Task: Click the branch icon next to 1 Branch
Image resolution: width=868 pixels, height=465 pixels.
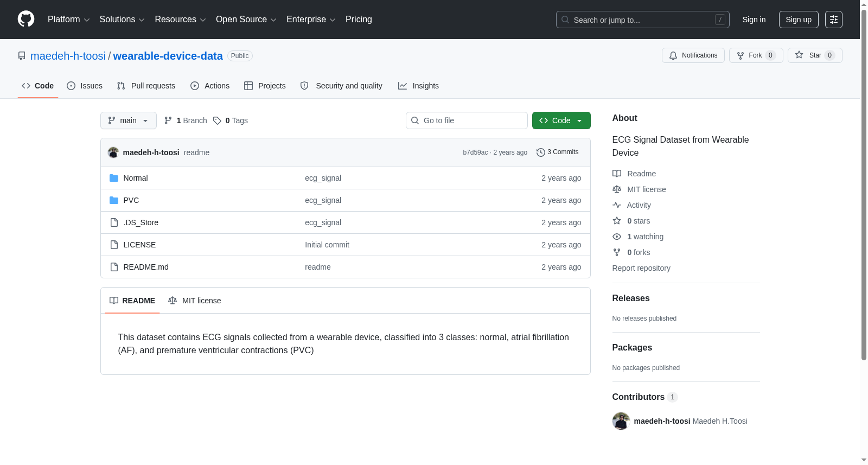Action: [168, 120]
